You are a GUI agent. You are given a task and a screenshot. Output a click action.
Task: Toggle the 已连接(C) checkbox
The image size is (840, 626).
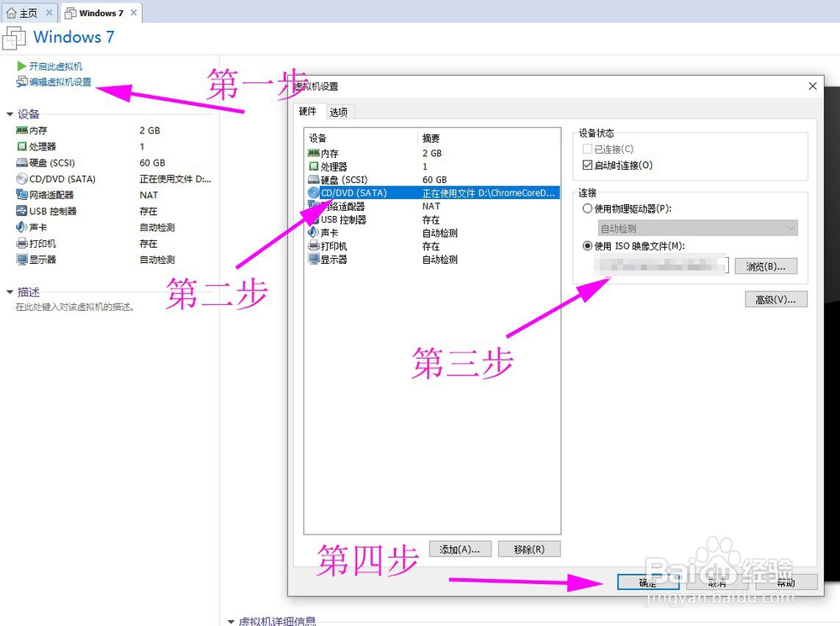(x=587, y=149)
